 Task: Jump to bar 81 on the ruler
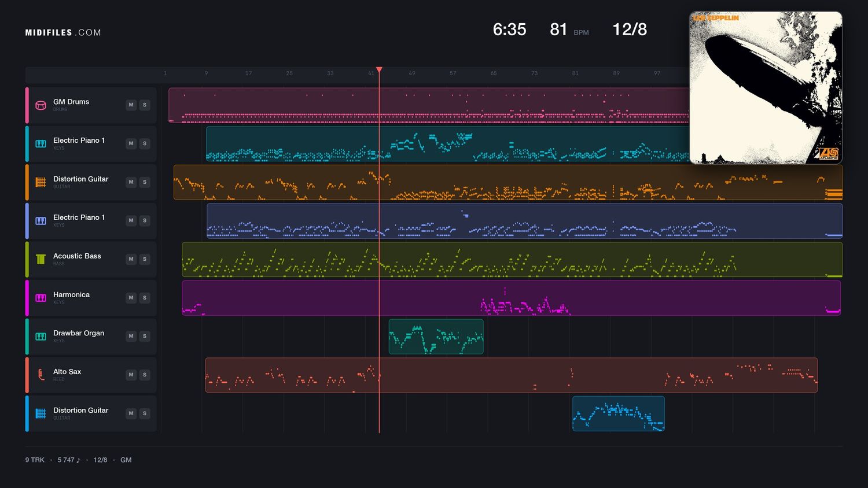tap(575, 73)
